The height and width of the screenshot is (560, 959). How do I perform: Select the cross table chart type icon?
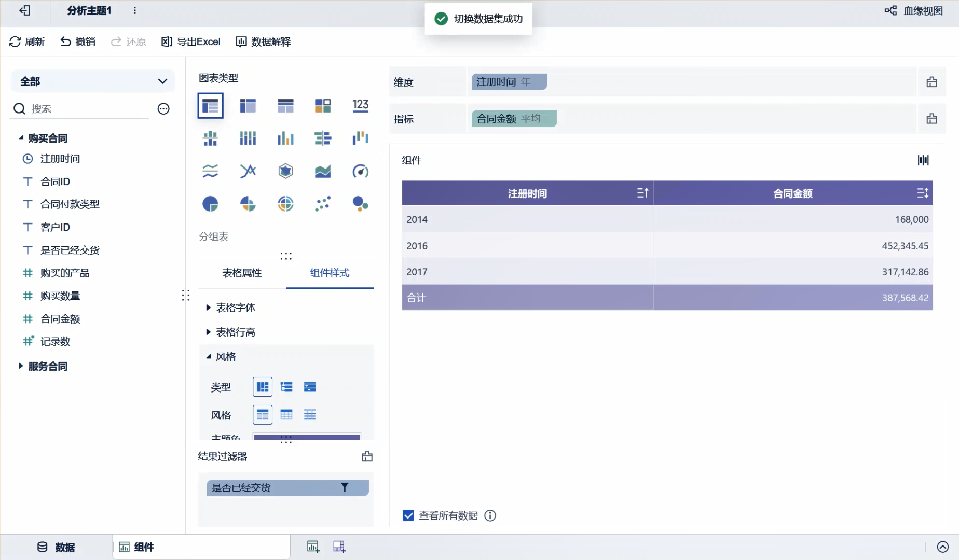tap(248, 106)
